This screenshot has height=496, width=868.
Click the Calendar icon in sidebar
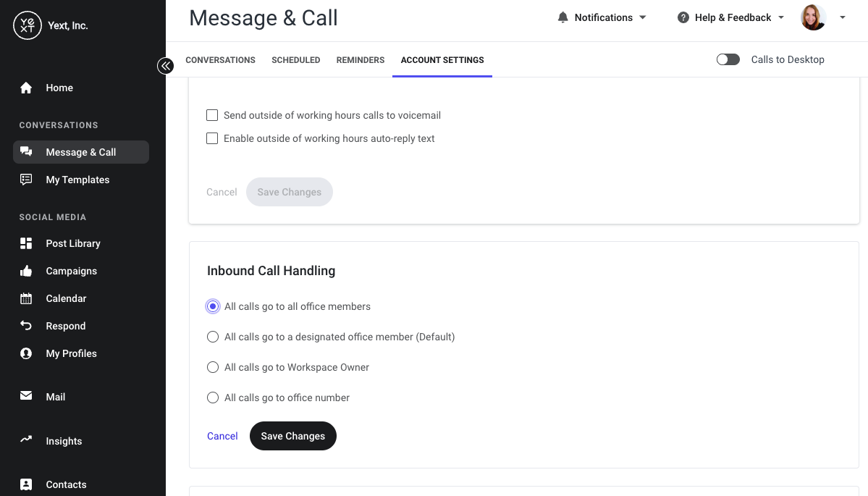[26, 299]
